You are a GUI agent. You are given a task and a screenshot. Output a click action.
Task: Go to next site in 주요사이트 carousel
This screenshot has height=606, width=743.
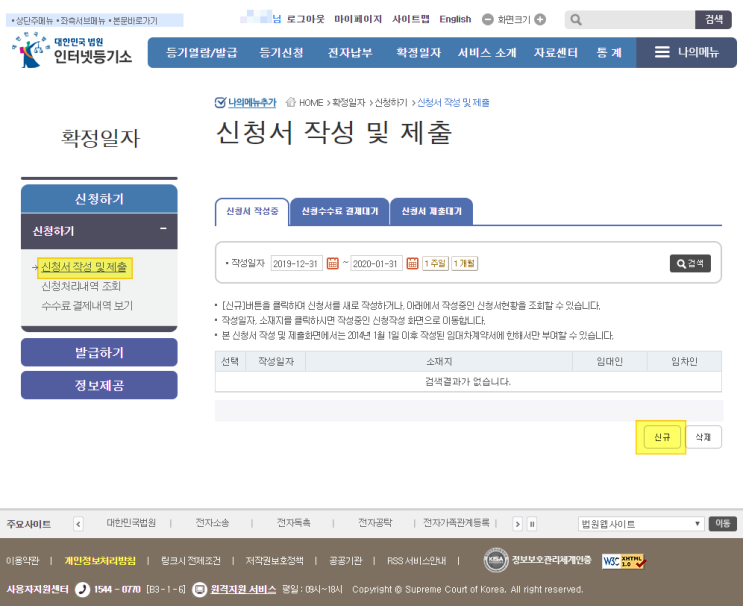[517, 524]
